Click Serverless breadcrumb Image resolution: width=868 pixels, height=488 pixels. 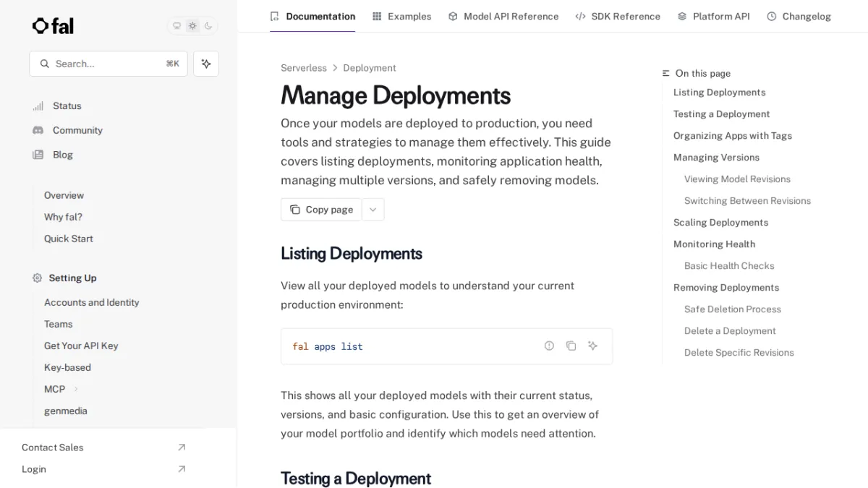304,68
